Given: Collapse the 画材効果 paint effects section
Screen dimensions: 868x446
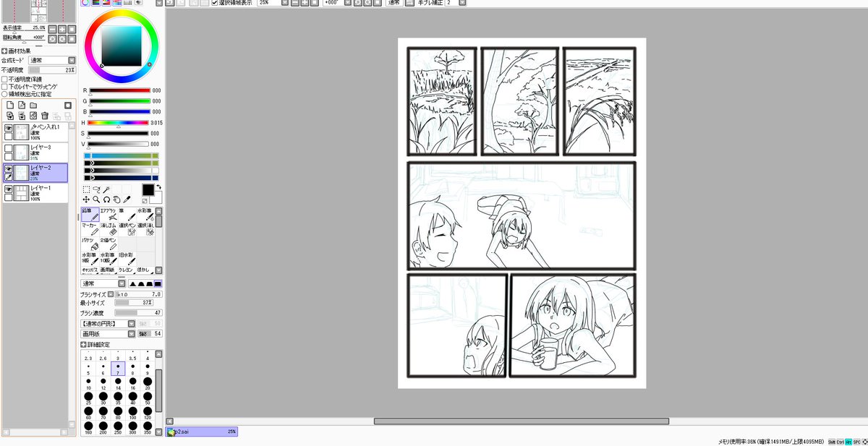Looking at the screenshot, I should pos(4,51).
